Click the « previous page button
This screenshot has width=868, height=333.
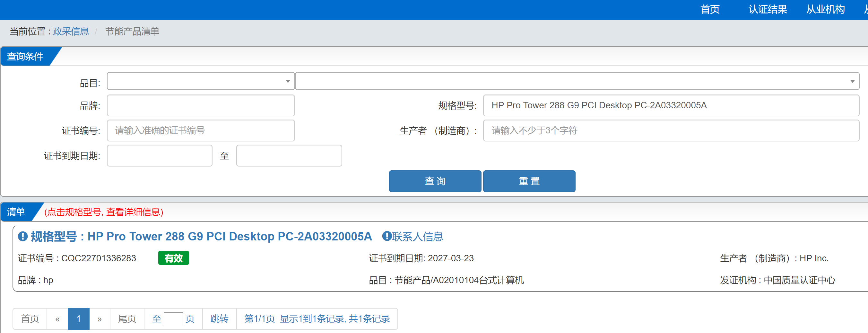point(57,319)
